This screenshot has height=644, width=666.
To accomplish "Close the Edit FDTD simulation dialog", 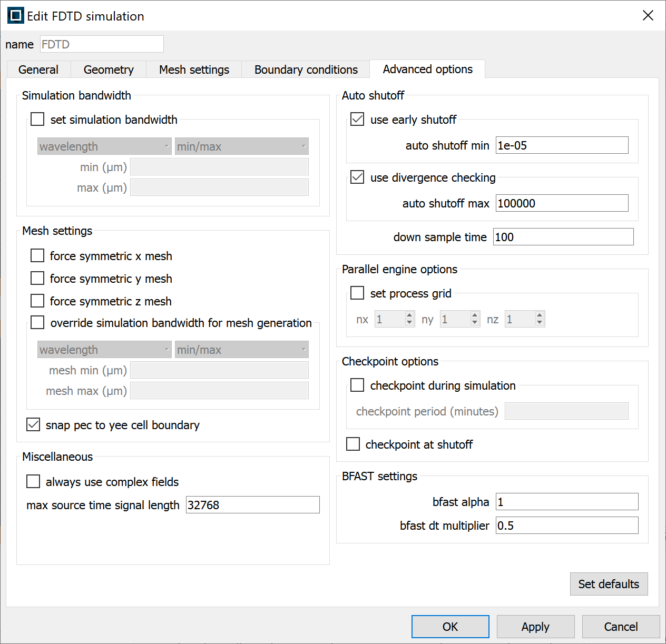I will tap(648, 16).
